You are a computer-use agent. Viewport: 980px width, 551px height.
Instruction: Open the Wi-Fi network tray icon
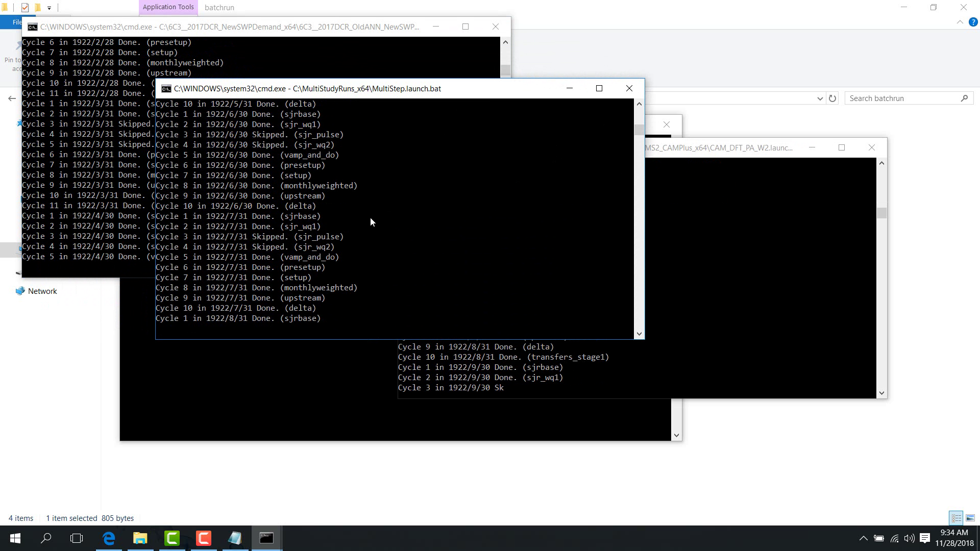pos(894,538)
